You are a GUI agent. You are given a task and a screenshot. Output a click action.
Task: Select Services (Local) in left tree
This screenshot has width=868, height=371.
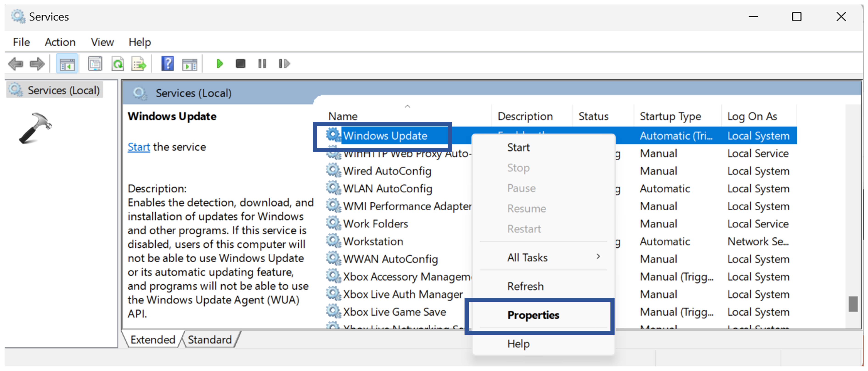[63, 90]
